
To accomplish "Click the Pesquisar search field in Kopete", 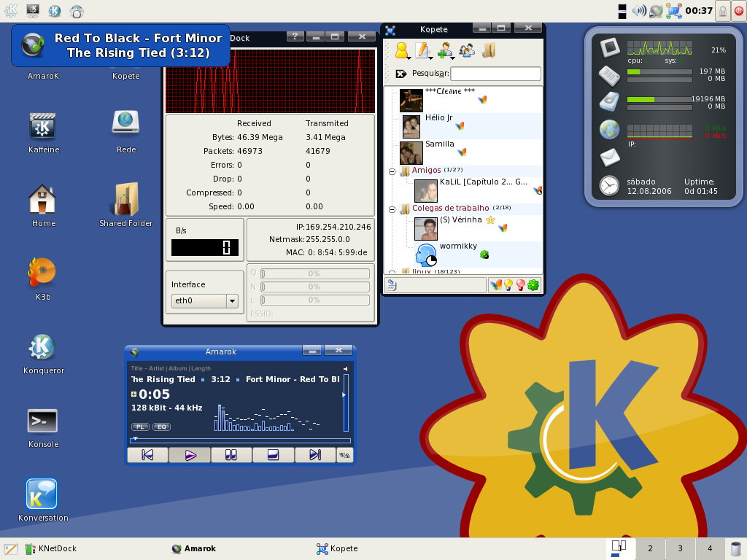I will click(495, 74).
